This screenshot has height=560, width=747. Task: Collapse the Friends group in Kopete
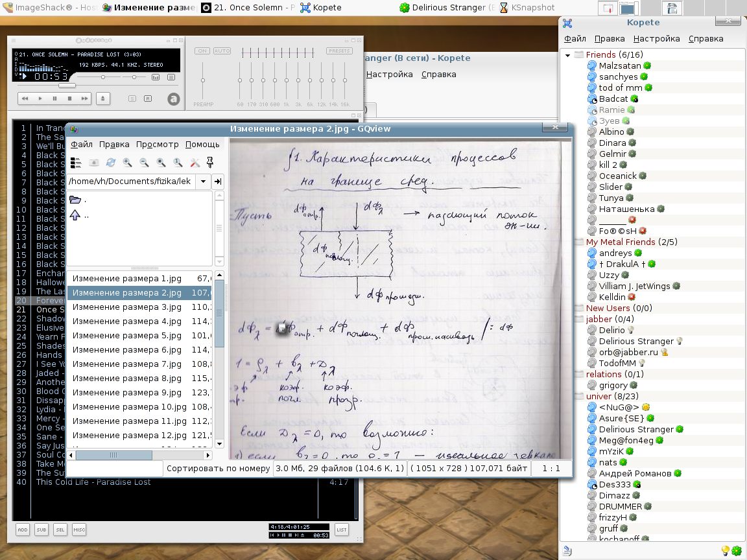pyautogui.click(x=567, y=54)
